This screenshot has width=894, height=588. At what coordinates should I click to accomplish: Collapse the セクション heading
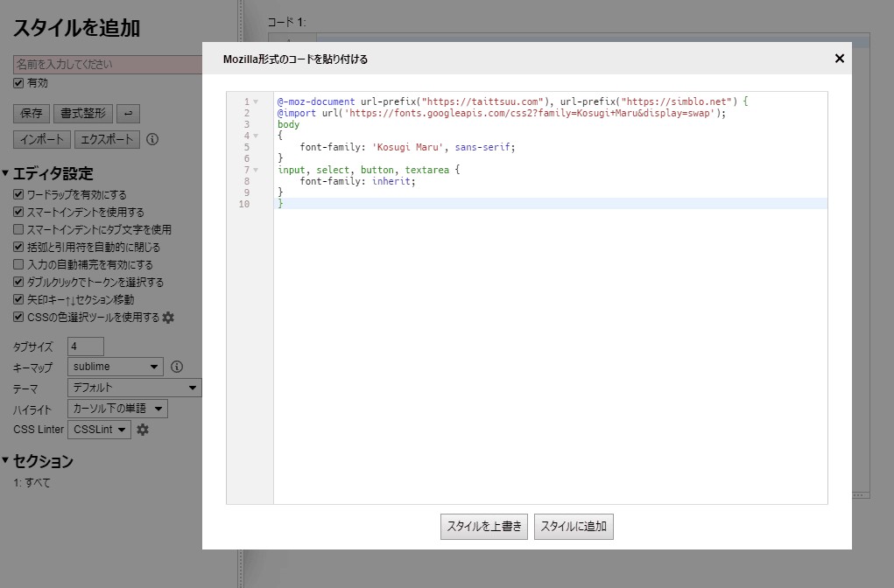[x=7, y=461]
